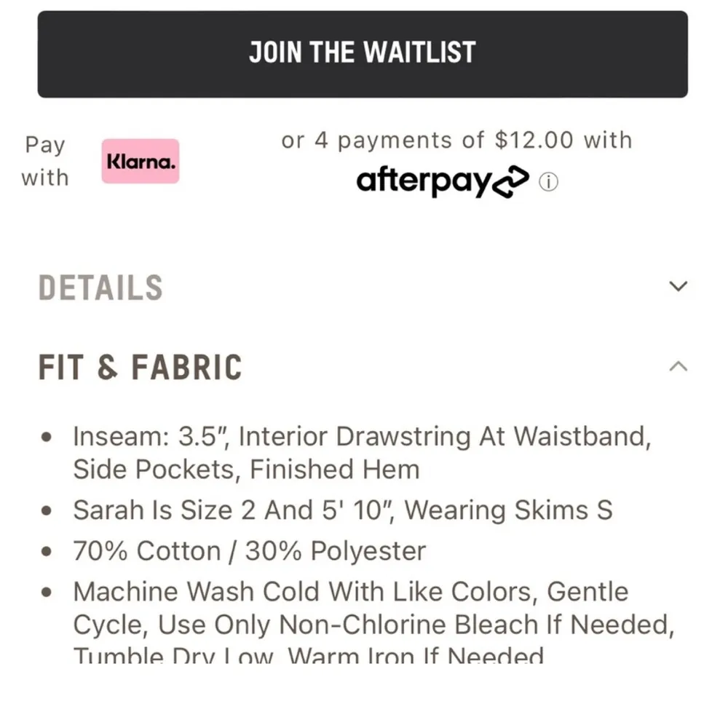Click the "Sarah Is Size 2" model line
The height and width of the screenshot is (728, 728).
point(342,510)
